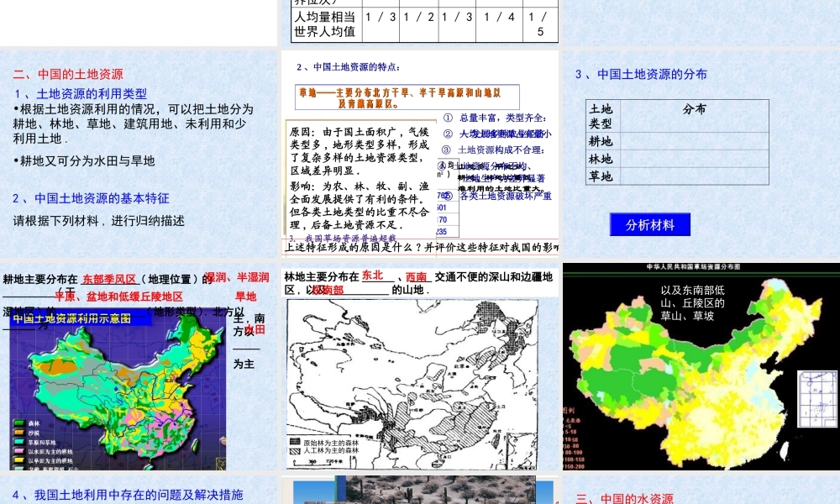The image size is (840, 504).
Task: Click the blue 分析材料 button
Action: tap(650, 224)
